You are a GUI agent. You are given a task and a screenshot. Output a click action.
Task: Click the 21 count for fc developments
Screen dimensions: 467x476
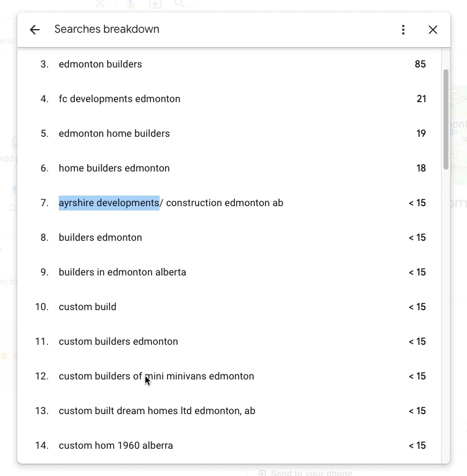pos(421,99)
